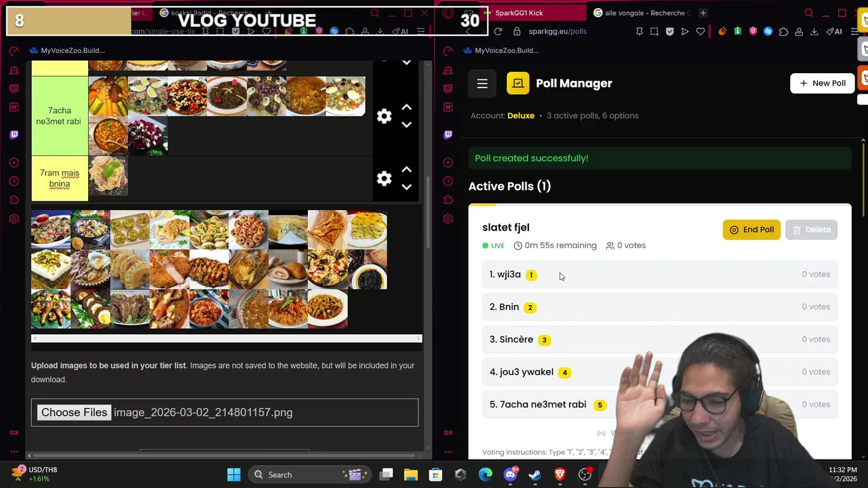Open the Shazam extension in right browser
This screenshot has height=488, width=868.
768,31
